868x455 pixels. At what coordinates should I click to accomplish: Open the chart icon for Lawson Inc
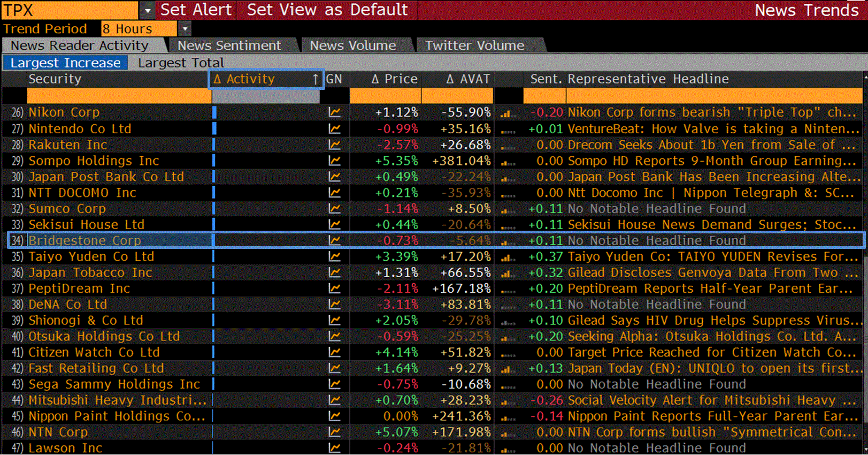click(x=334, y=448)
